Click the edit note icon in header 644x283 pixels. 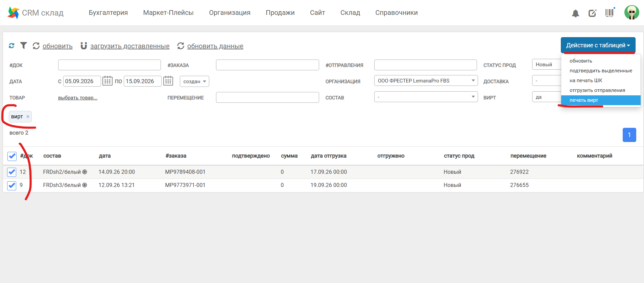[x=592, y=13]
